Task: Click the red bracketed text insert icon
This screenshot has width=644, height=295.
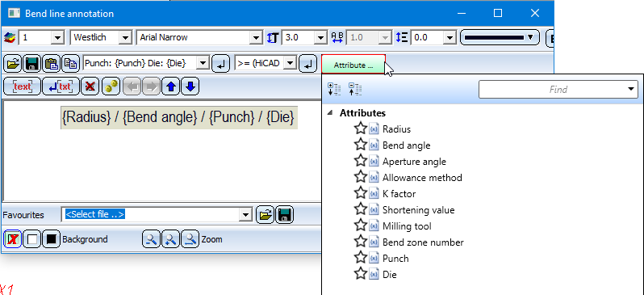Action: coord(22,86)
